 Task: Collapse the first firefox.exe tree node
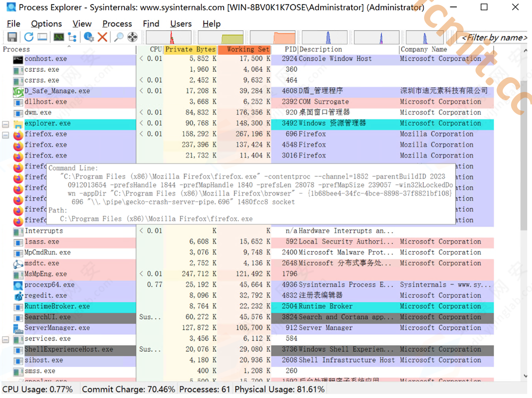tap(6, 135)
